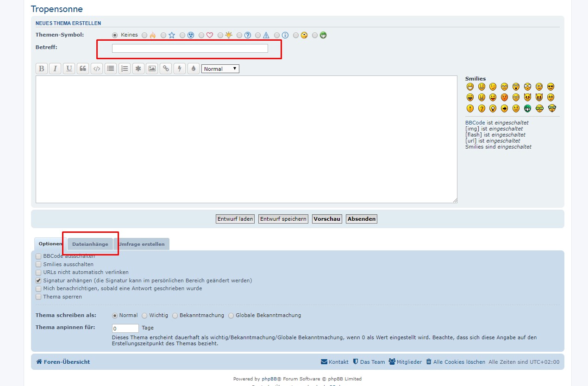The width and height of the screenshot is (588, 386).
Task: Click into the Betreff subject field
Action: [x=190, y=49]
